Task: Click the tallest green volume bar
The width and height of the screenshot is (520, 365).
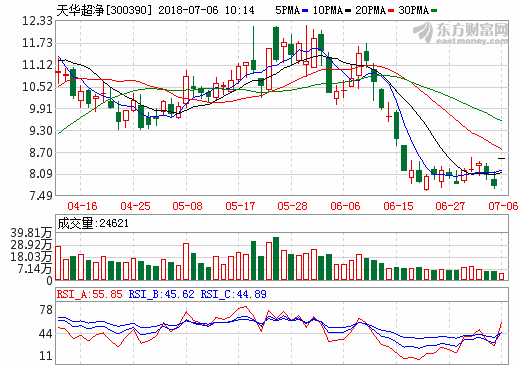Action: [276, 258]
